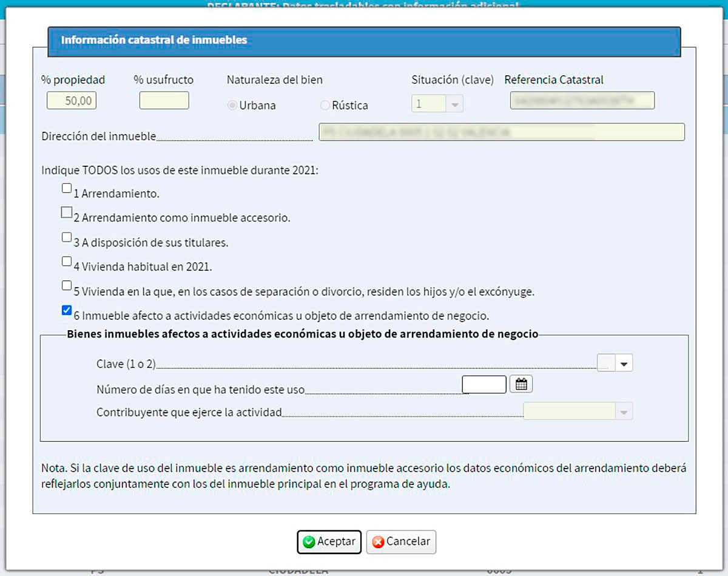The image size is (728, 576).
Task: Click the Dirección del inmueble field
Action: (502, 132)
